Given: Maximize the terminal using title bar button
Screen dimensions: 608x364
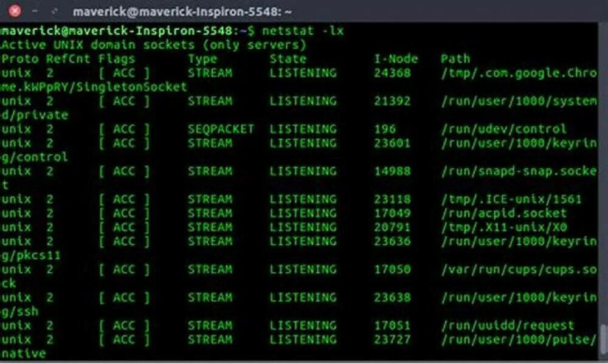Looking at the screenshot, I should (x=54, y=11).
